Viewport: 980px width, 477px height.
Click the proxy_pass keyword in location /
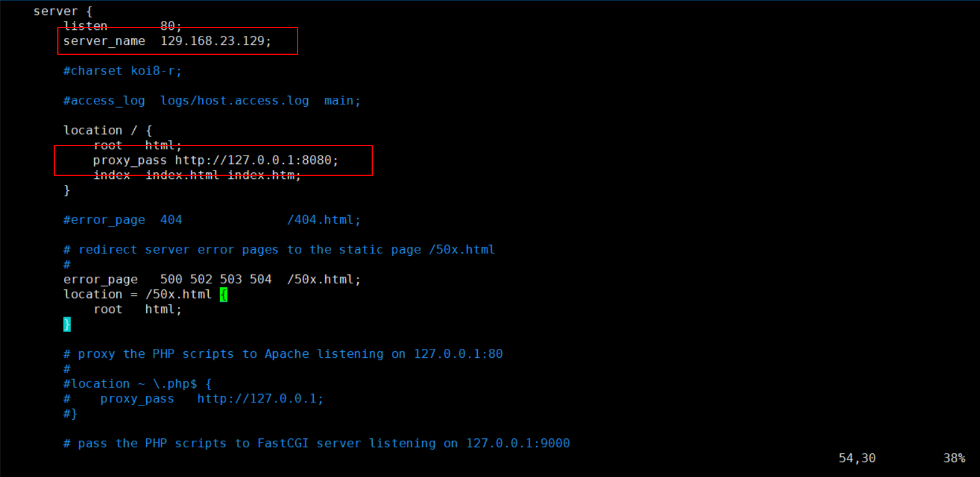(x=130, y=160)
